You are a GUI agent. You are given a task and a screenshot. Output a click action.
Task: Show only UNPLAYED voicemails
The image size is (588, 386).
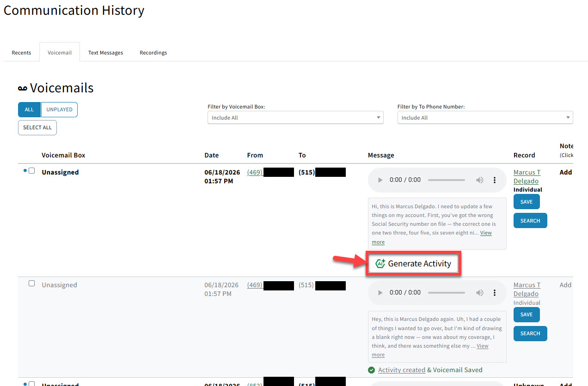click(x=60, y=109)
